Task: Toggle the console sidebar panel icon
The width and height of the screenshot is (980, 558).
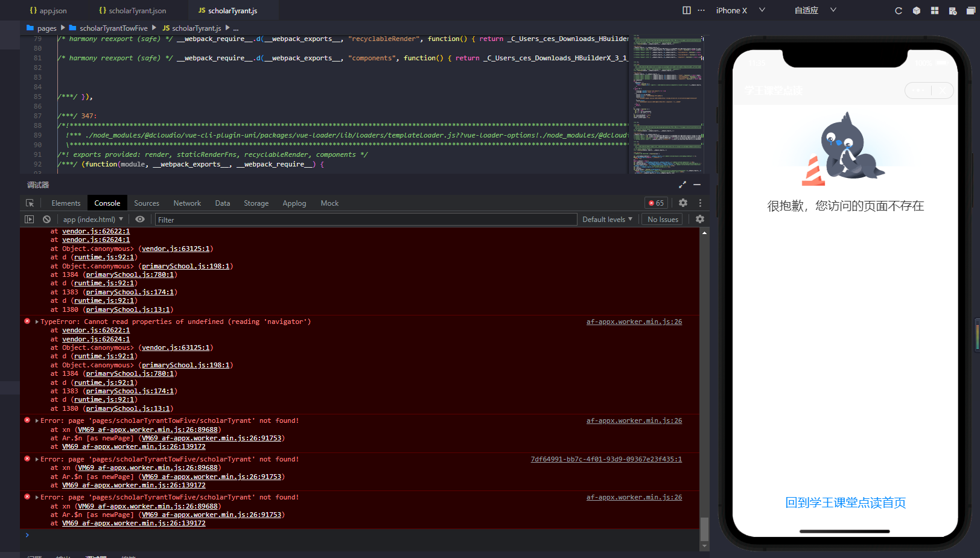Action: [x=29, y=220]
